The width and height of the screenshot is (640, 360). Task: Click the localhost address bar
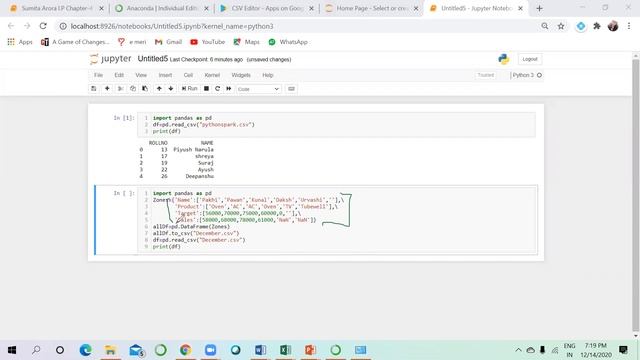302,26
